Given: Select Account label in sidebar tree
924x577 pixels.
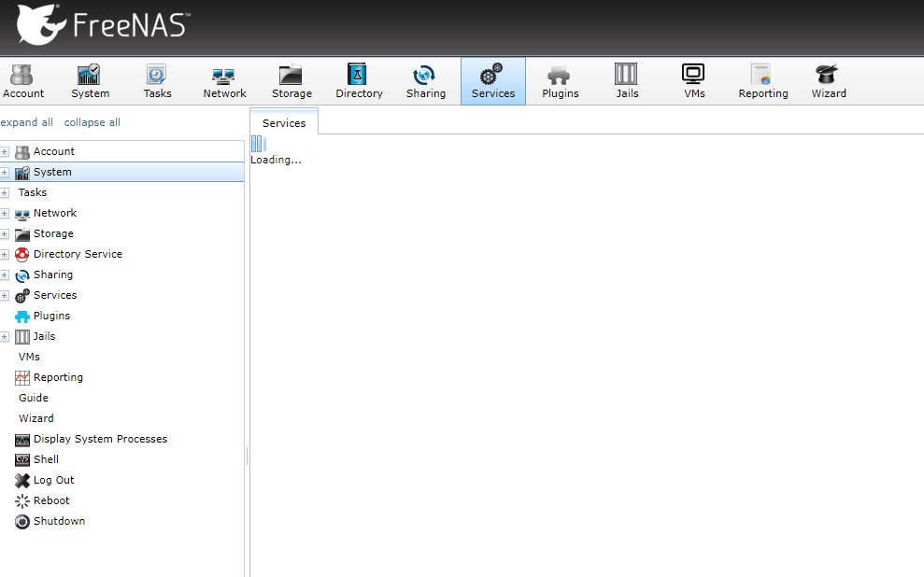Looking at the screenshot, I should [53, 151].
